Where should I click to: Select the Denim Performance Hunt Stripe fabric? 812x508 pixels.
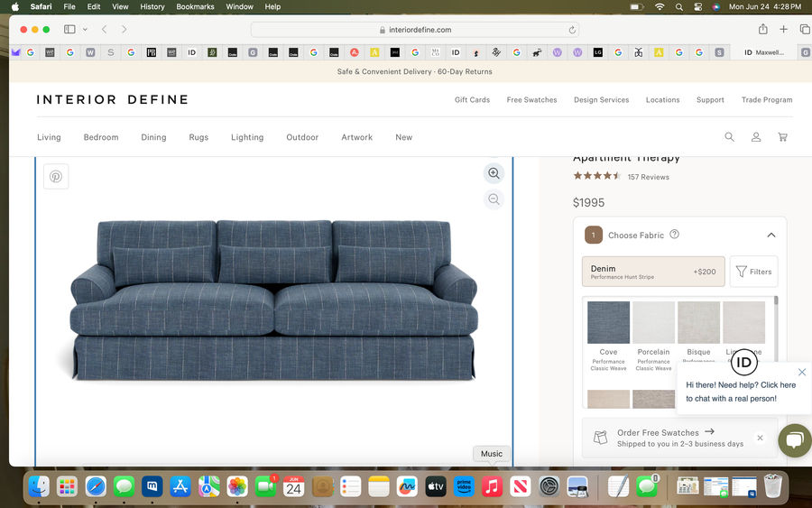tap(653, 272)
